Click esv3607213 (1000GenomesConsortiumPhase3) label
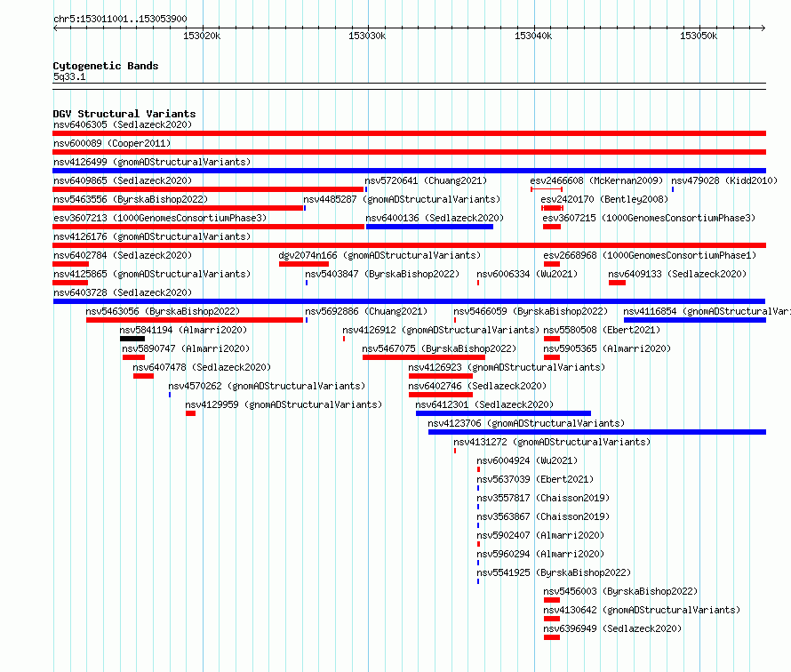Screen dimensions: 791x672 160,218
